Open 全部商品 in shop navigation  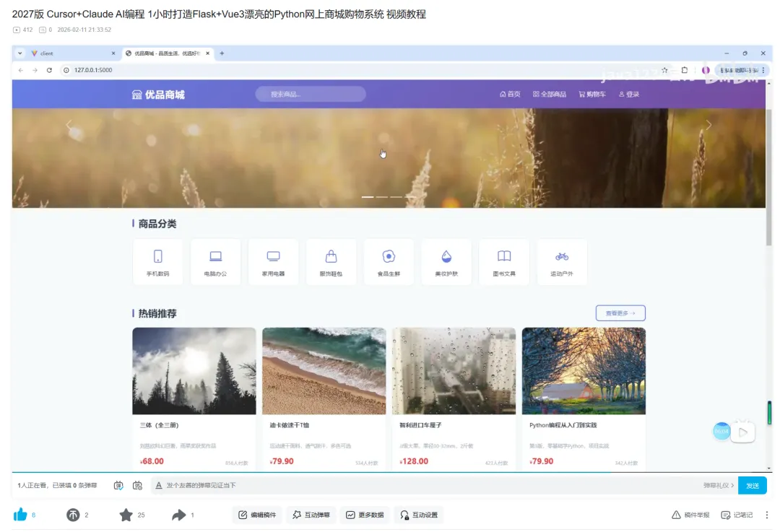(549, 94)
